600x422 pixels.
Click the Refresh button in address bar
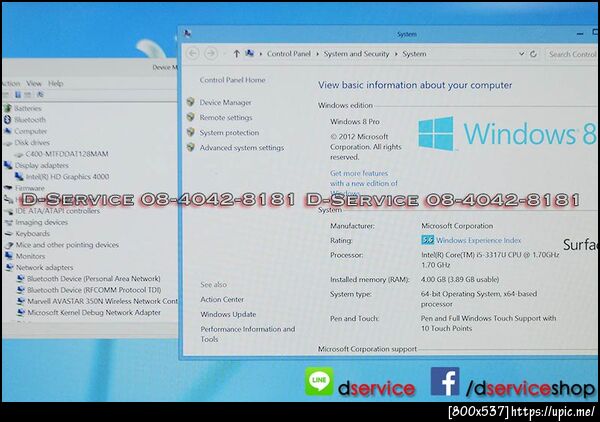[x=533, y=54]
